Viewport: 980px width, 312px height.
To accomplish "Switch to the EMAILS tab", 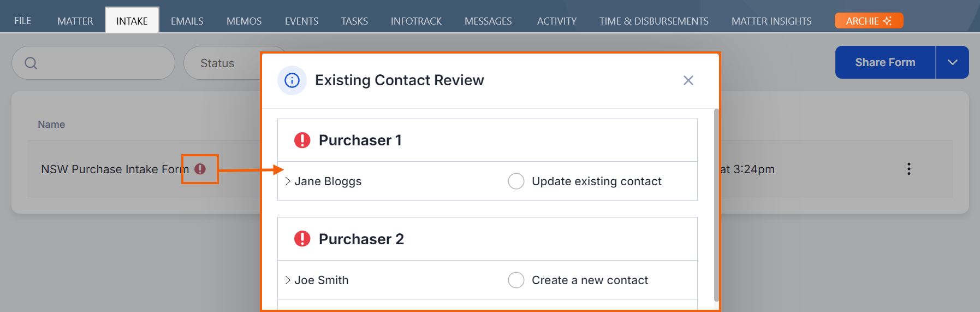I will [187, 21].
